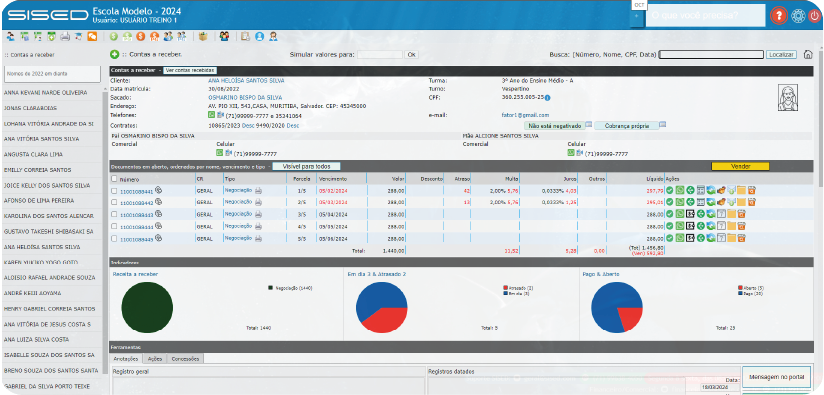Check the box for document 11001088442
This screenshot has height=395, width=824.
(x=114, y=202)
